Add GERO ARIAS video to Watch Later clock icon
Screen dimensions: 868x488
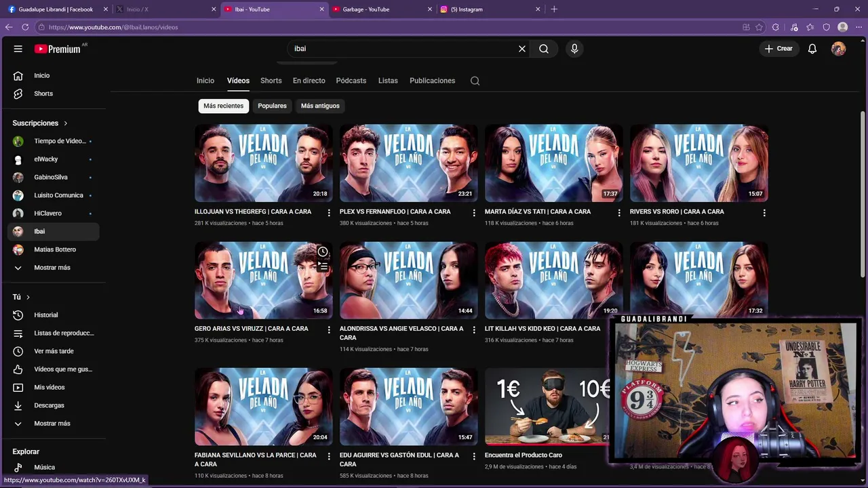[x=323, y=252]
